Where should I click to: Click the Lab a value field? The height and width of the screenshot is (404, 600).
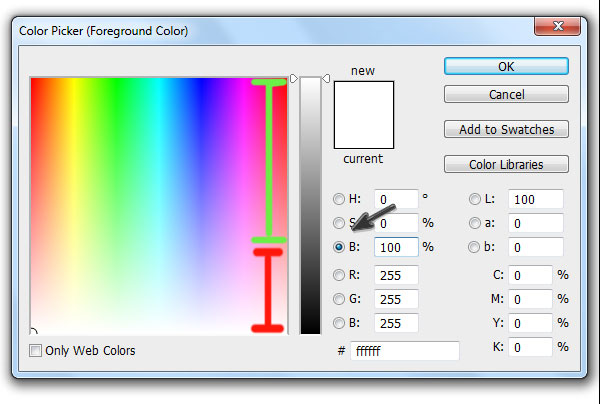536,223
